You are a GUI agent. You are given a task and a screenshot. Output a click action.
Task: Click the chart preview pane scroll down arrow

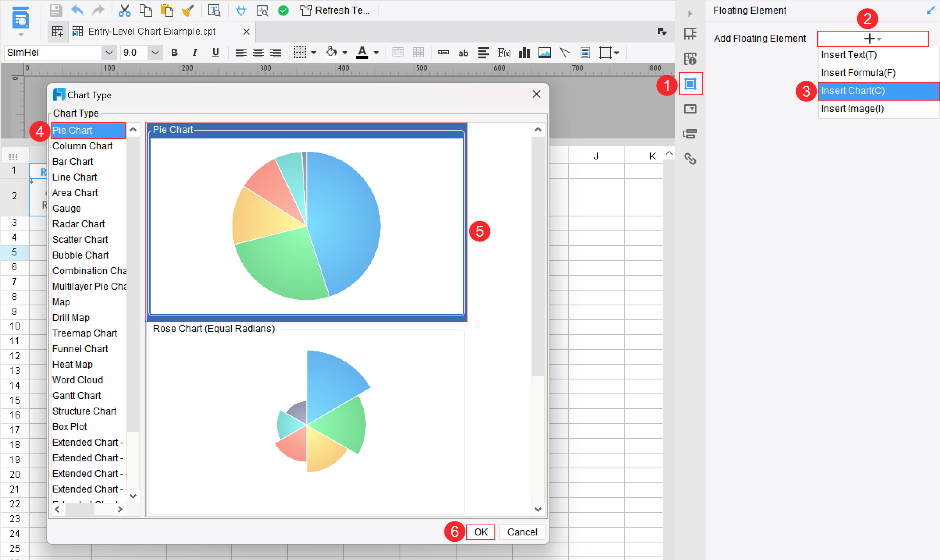click(x=538, y=509)
